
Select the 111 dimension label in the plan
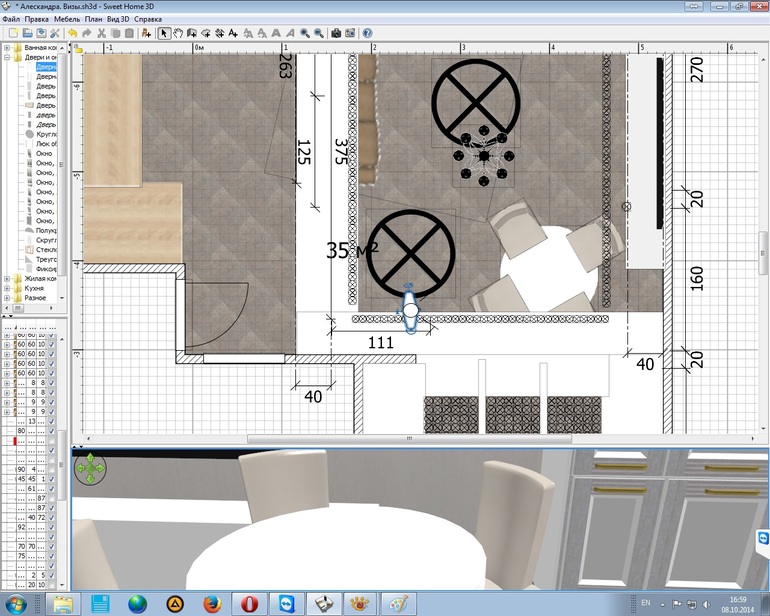pyautogui.click(x=381, y=342)
